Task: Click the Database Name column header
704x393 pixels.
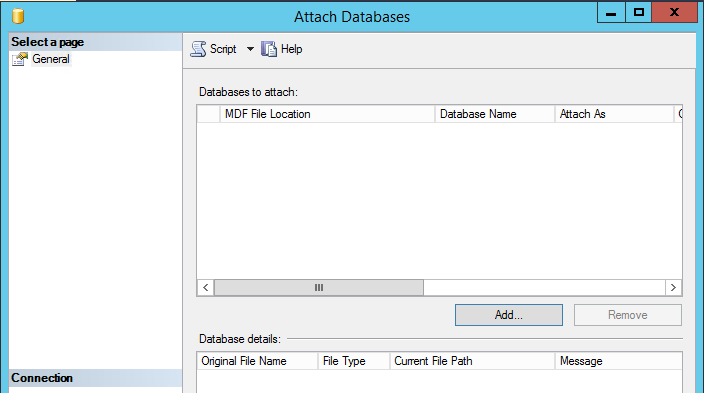Action: pyautogui.click(x=495, y=114)
